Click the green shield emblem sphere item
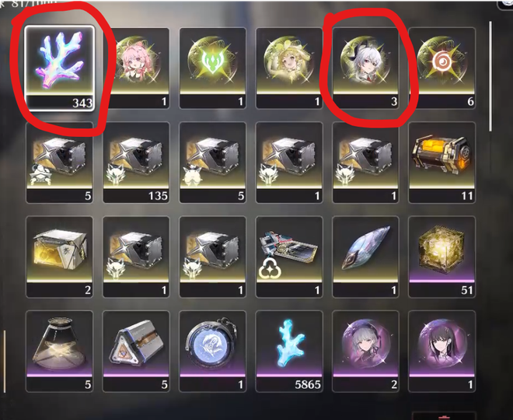The width and height of the screenshot is (513, 420). (x=213, y=68)
